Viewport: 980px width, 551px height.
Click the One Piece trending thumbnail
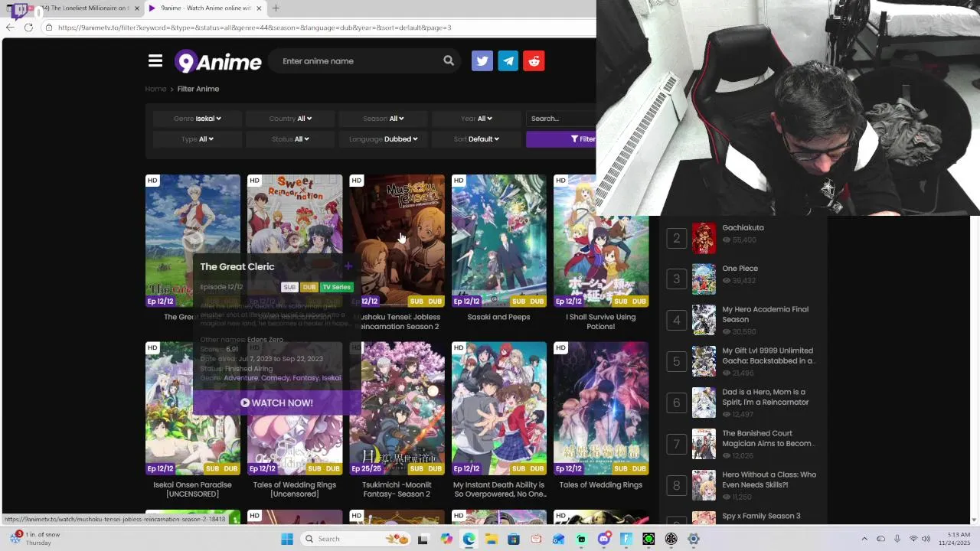click(x=704, y=279)
